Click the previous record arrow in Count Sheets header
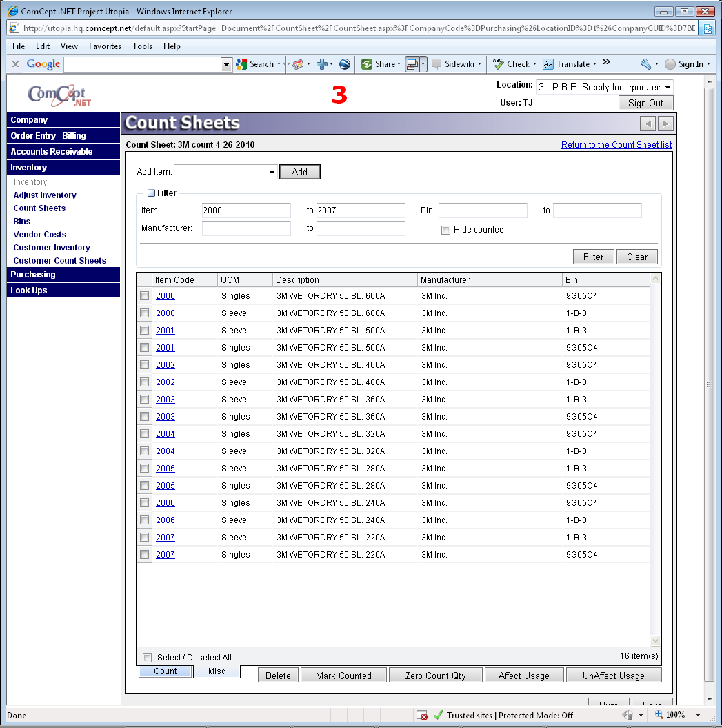The width and height of the screenshot is (722, 728). pos(648,124)
